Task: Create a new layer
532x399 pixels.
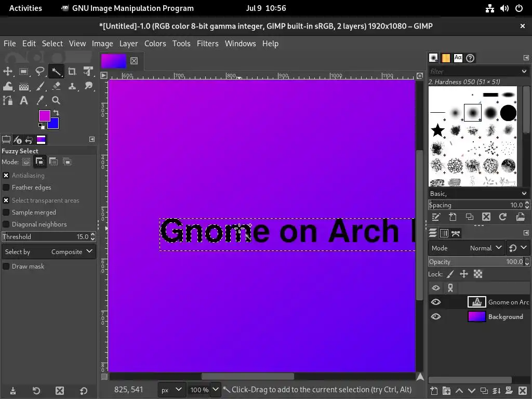Action: 434,391
